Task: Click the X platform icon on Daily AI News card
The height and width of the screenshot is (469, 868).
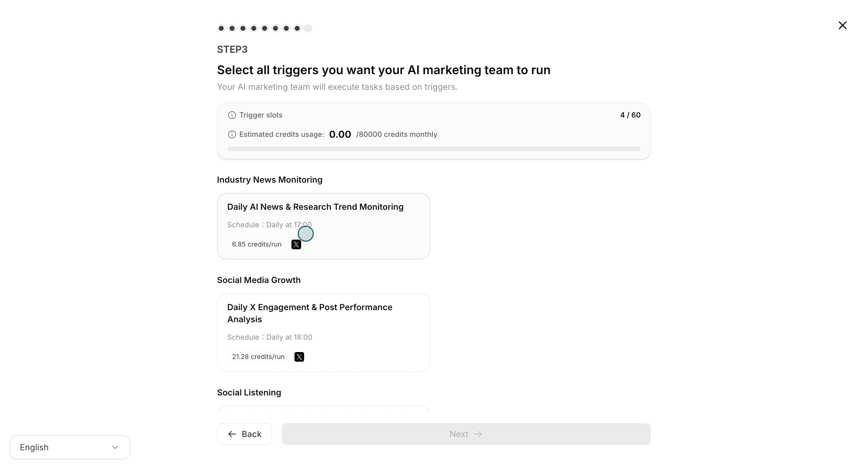Action: tap(296, 244)
